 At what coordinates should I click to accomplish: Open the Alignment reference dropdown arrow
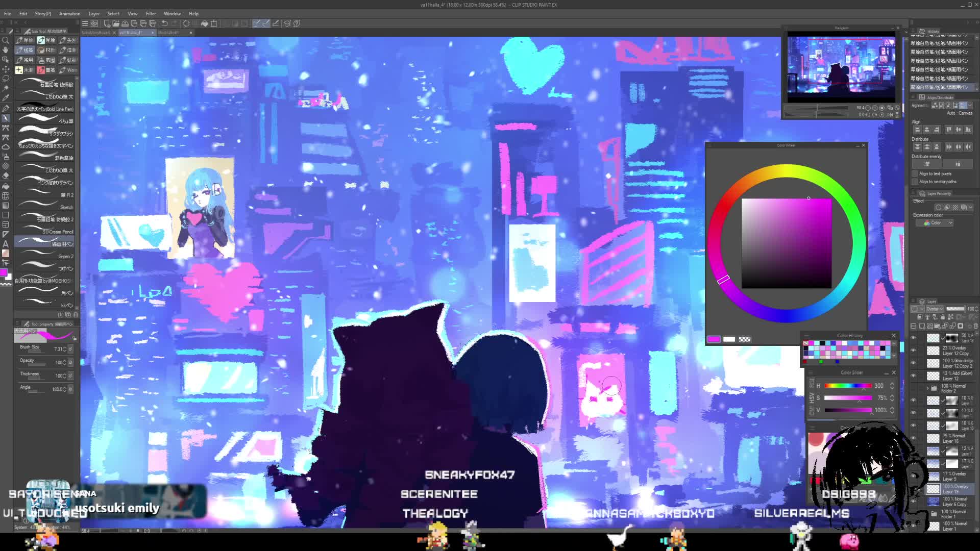[x=970, y=106]
